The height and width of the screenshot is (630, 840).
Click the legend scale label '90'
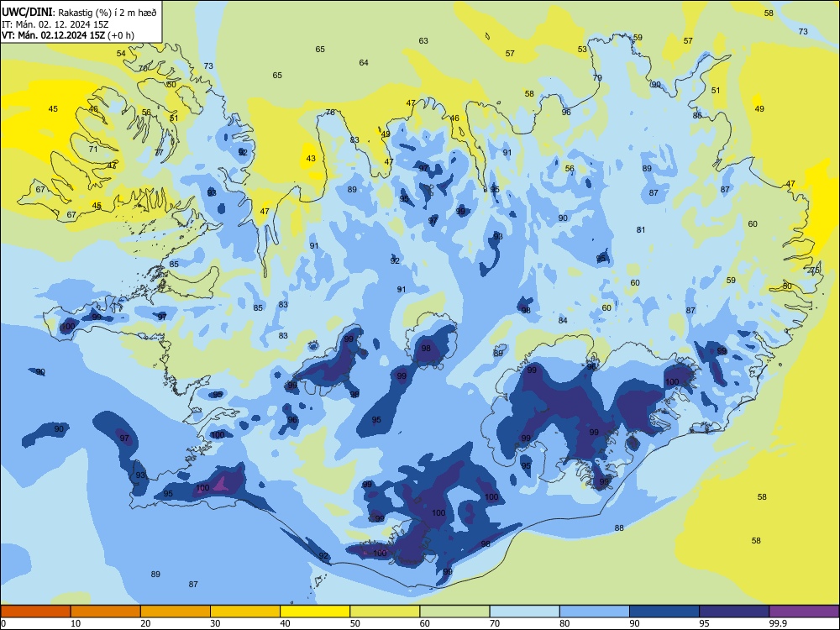634,623
